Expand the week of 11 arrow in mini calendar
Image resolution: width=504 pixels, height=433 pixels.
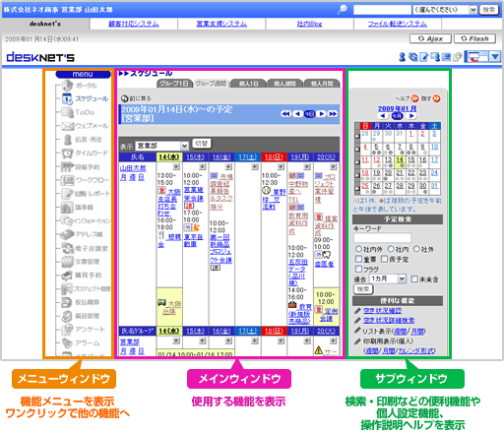pyautogui.click(x=357, y=162)
